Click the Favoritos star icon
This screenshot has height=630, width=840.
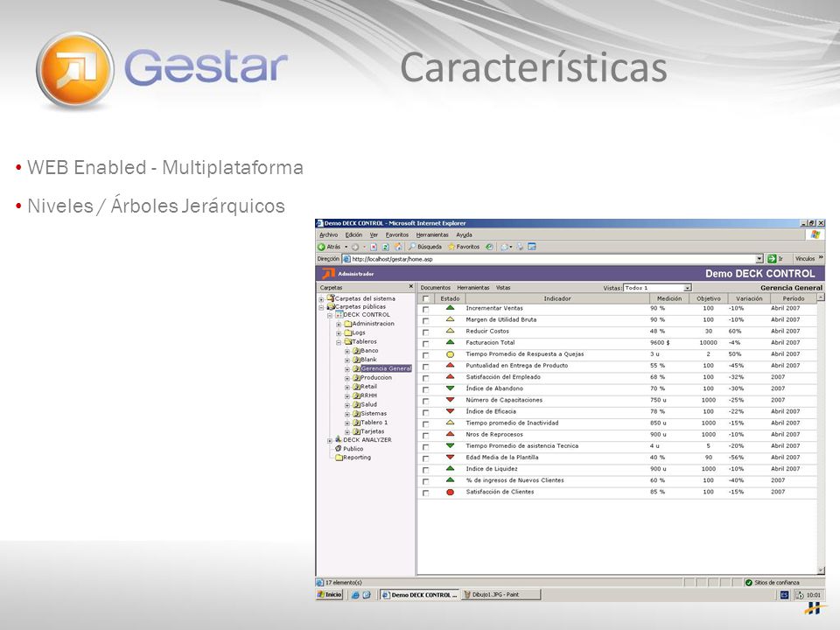451,247
